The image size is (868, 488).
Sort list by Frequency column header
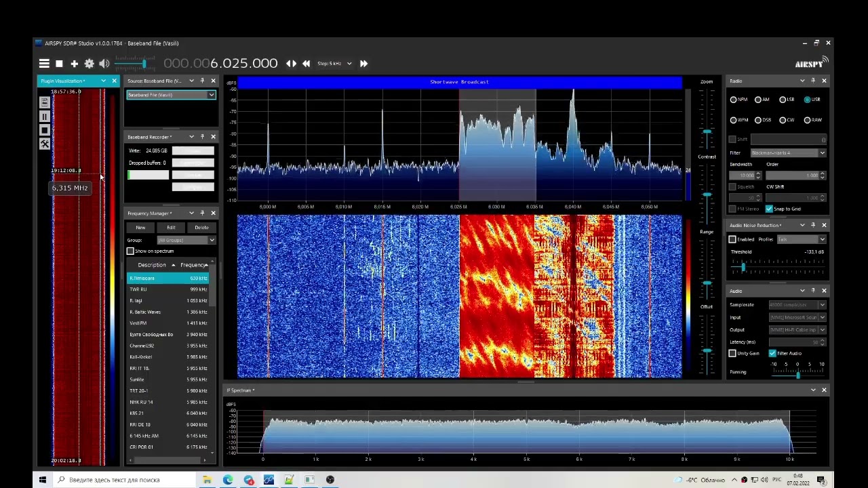click(194, 265)
